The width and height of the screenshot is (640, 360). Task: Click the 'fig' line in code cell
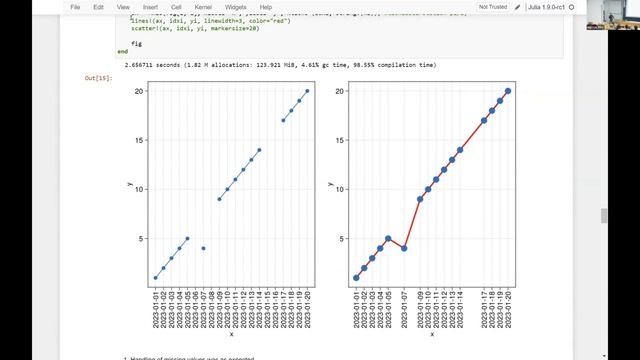136,44
